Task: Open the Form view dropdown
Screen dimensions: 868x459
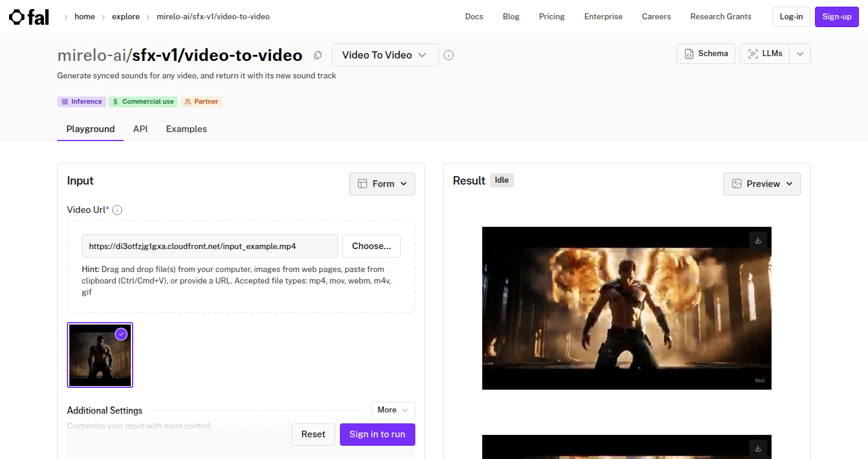Action: [x=382, y=184]
